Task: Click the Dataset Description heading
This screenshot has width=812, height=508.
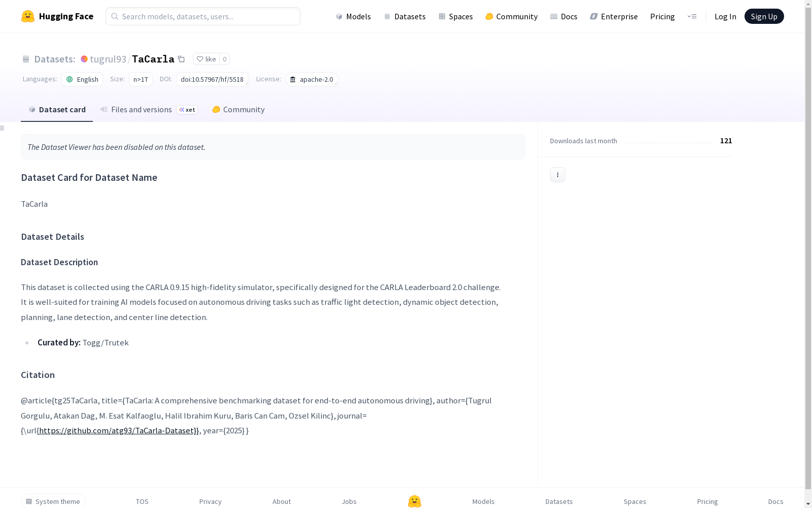Action: (59, 262)
